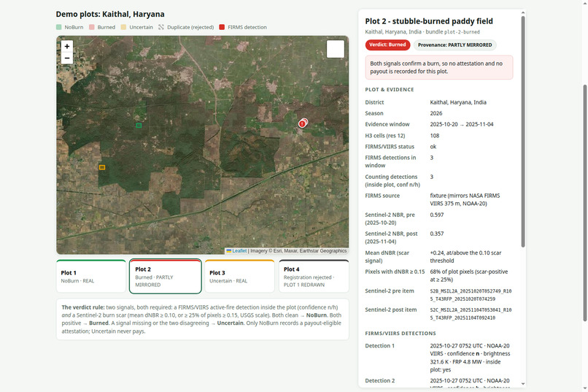Click the FIRMS source fixture description

point(465,199)
